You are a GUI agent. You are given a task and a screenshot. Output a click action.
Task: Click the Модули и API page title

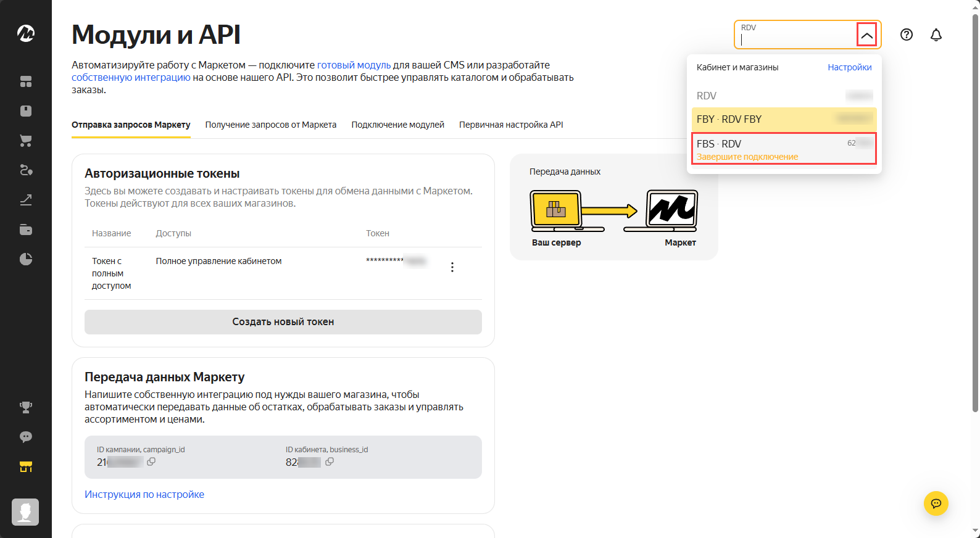(156, 35)
